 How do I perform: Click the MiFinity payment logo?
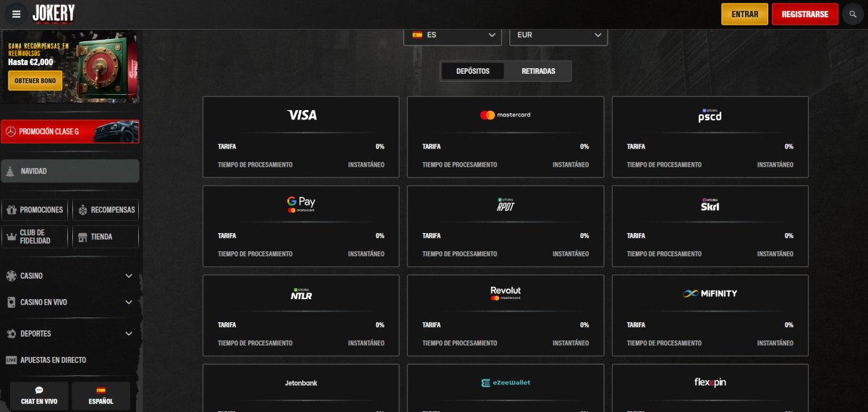point(710,293)
